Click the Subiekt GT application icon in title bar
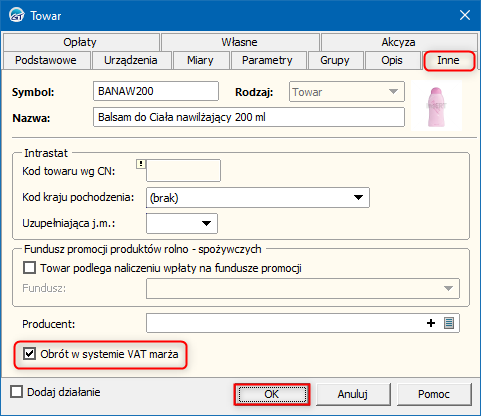Viewport: 481px width, 416px height. click(x=16, y=15)
